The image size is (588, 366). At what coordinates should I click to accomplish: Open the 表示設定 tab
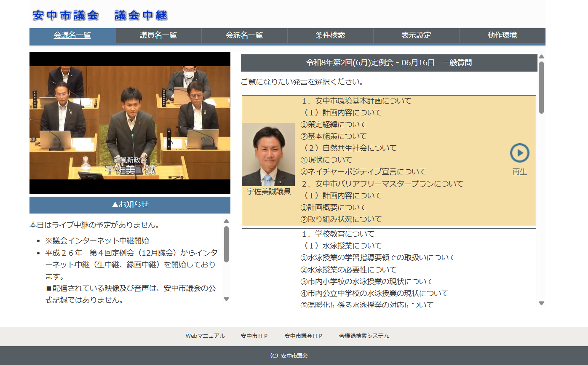[416, 35]
